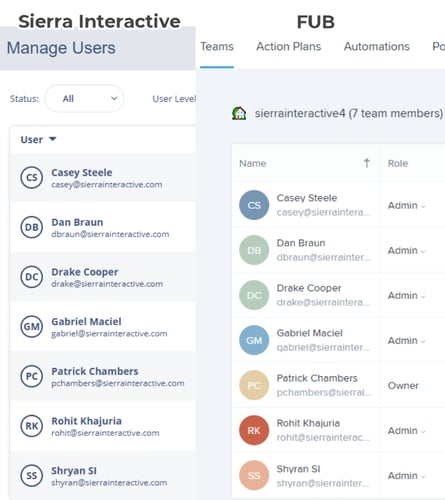Click Dan Braun's DB avatar in Manage Users
This screenshot has width=445, height=500.
coord(32,227)
